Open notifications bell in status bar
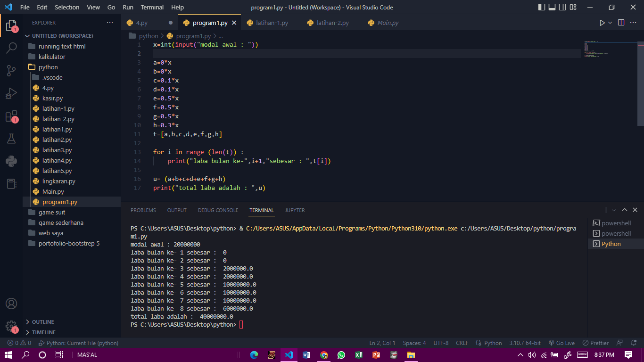Screen dimensions: 644x362 [634, 343]
